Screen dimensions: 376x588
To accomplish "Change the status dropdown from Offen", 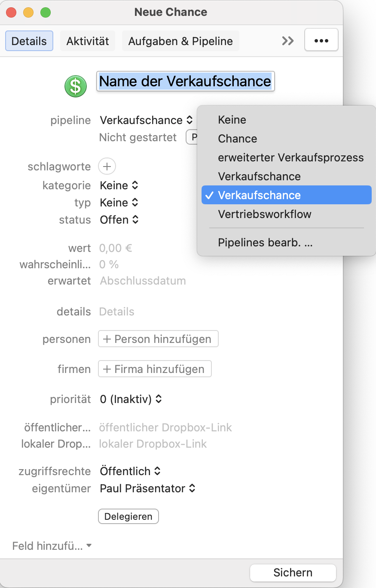I will pyautogui.click(x=119, y=220).
